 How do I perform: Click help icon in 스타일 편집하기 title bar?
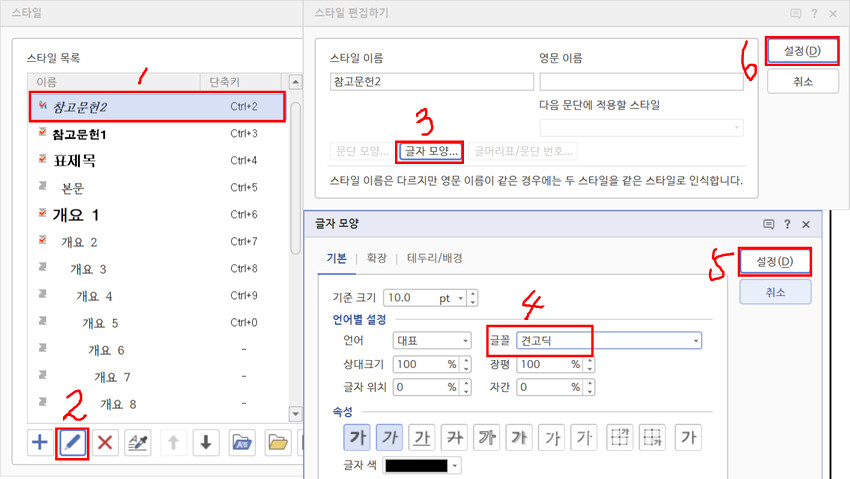click(x=814, y=14)
